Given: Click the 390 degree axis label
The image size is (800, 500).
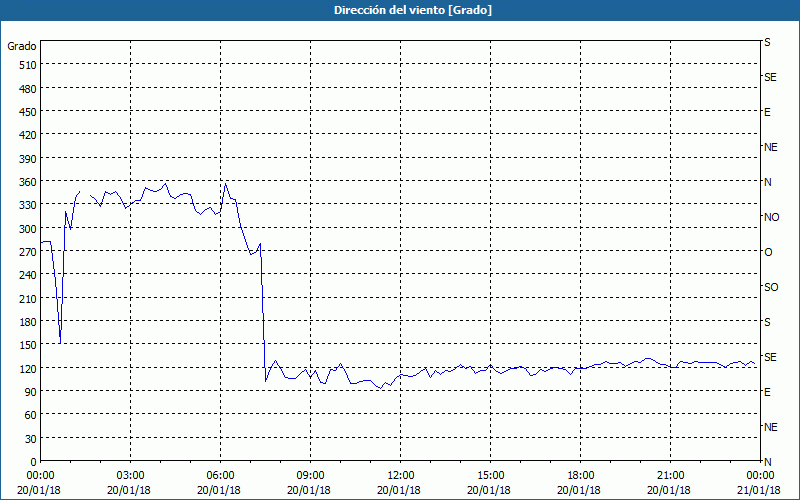Looking at the screenshot, I should [x=28, y=159].
